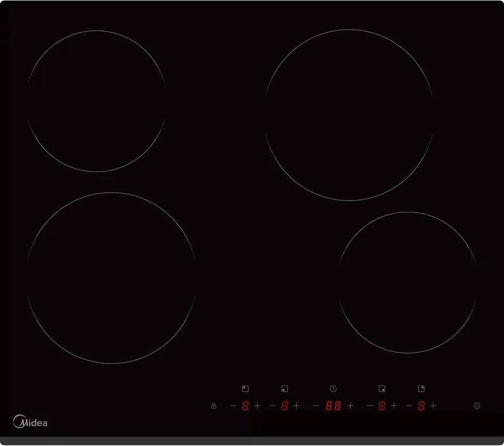Select the bottom-right burner zone icon
Screen dimensions: 504x446
(x=382, y=389)
